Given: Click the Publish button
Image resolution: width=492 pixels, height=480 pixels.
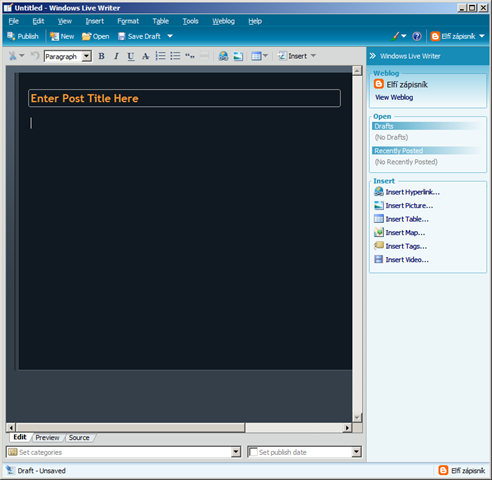Looking at the screenshot, I should point(23,36).
